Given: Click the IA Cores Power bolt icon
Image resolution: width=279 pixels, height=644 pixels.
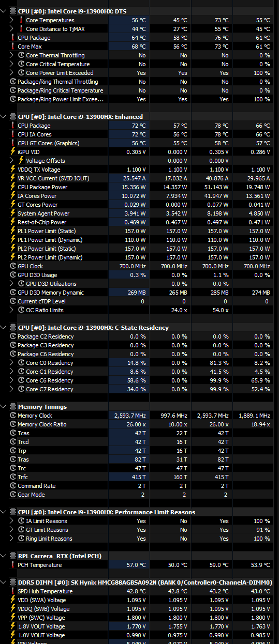Looking at the screenshot, I should tap(13, 196).
